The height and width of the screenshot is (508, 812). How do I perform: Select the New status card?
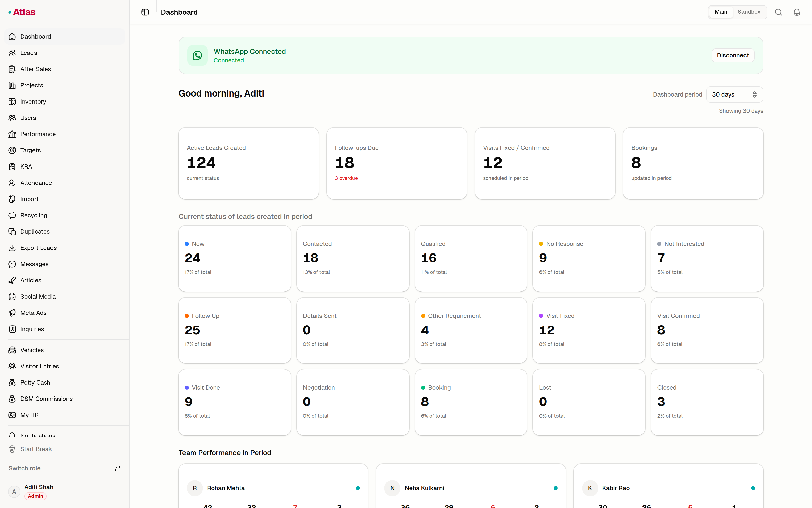tap(234, 258)
